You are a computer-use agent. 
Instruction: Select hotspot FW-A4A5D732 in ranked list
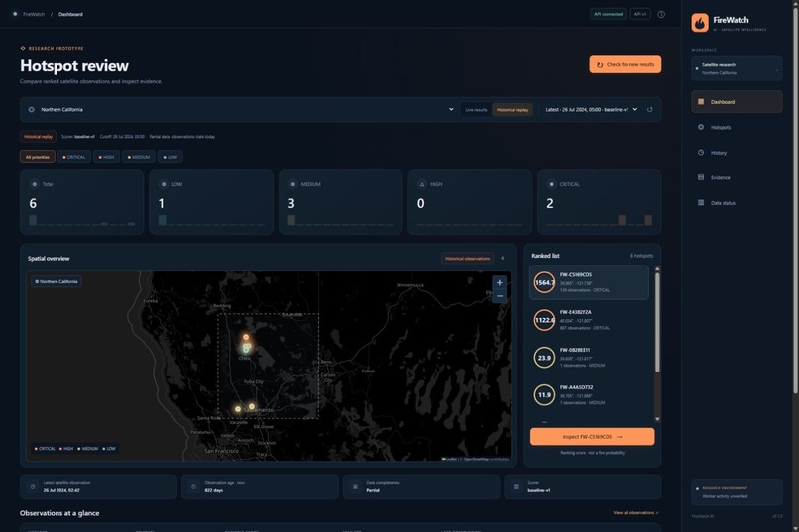click(x=589, y=395)
